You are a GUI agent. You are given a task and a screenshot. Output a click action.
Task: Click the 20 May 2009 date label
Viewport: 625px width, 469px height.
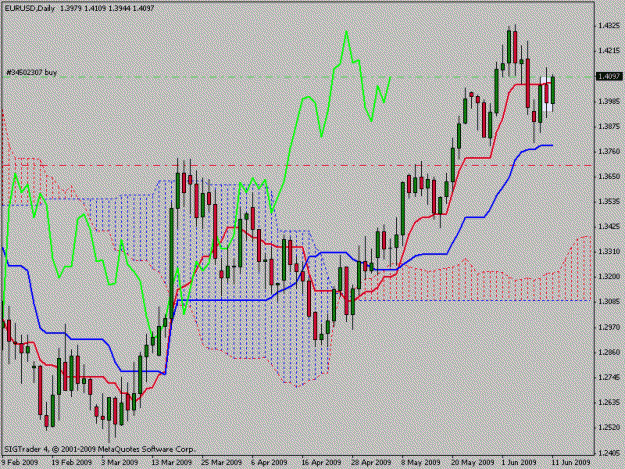click(472, 462)
